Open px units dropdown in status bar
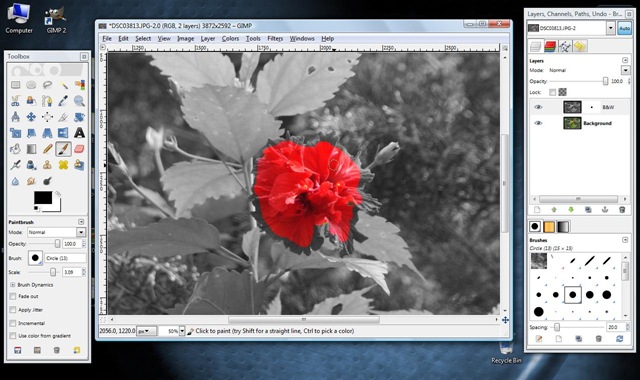 coord(147,331)
